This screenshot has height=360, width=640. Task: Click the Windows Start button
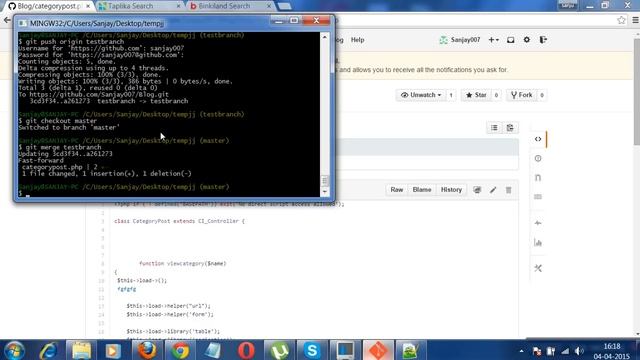tap(15, 350)
